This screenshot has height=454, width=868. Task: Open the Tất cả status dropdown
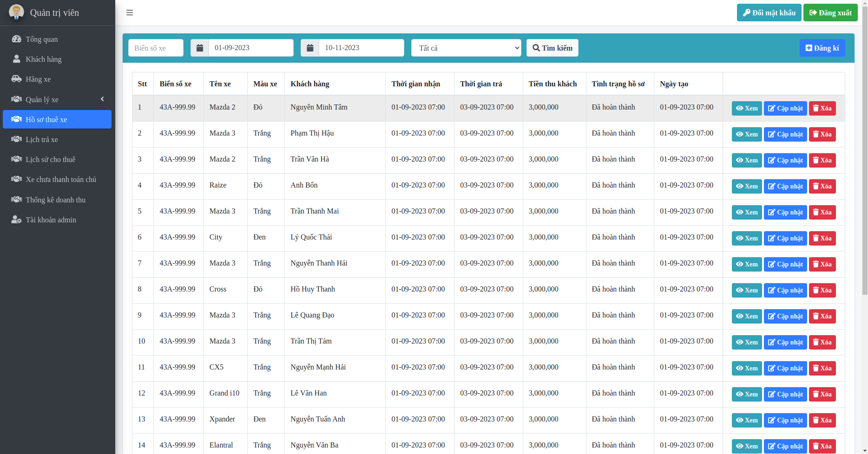pyautogui.click(x=466, y=48)
